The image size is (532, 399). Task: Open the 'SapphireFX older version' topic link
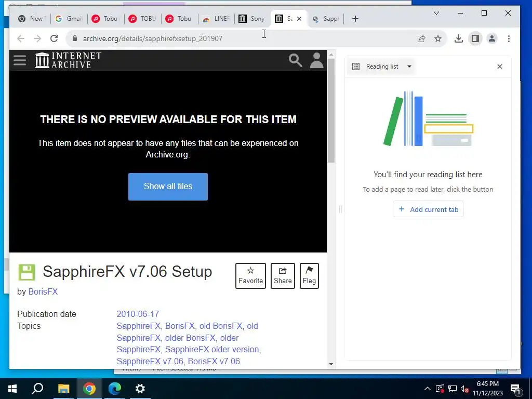tap(212, 349)
